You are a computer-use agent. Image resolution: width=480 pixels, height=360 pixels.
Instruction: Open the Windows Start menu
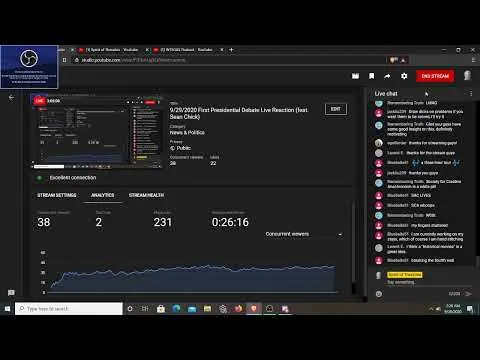click(x=7, y=309)
